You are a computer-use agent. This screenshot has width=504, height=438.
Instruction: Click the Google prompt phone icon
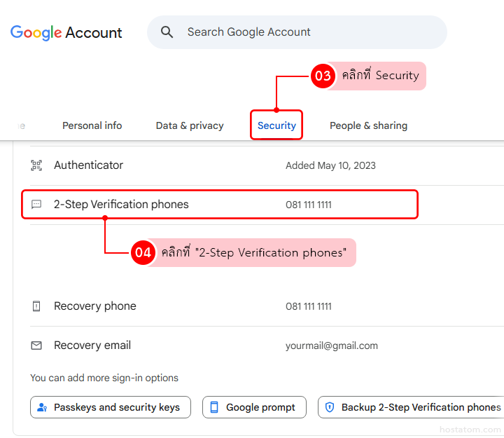coord(214,407)
